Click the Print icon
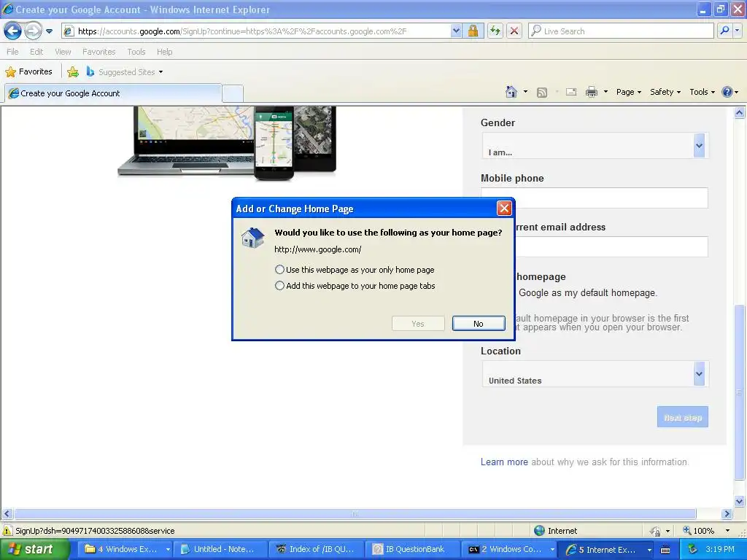The height and width of the screenshot is (560, 747). click(591, 92)
